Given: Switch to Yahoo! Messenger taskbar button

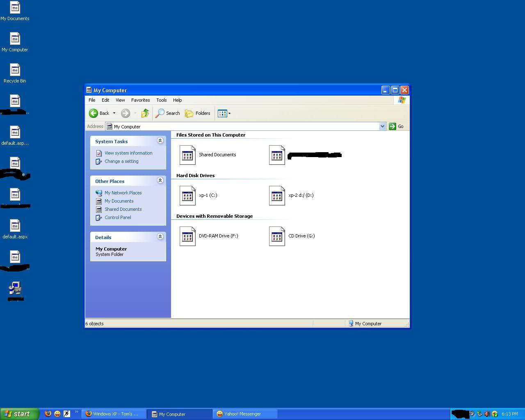Looking at the screenshot, I should 245,414.
